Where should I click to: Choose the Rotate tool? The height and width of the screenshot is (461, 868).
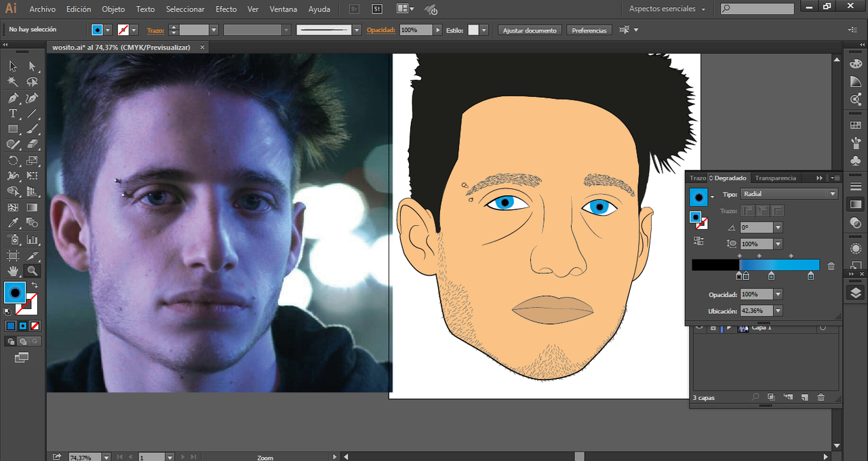pyautogui.click(x=13, y=161)
